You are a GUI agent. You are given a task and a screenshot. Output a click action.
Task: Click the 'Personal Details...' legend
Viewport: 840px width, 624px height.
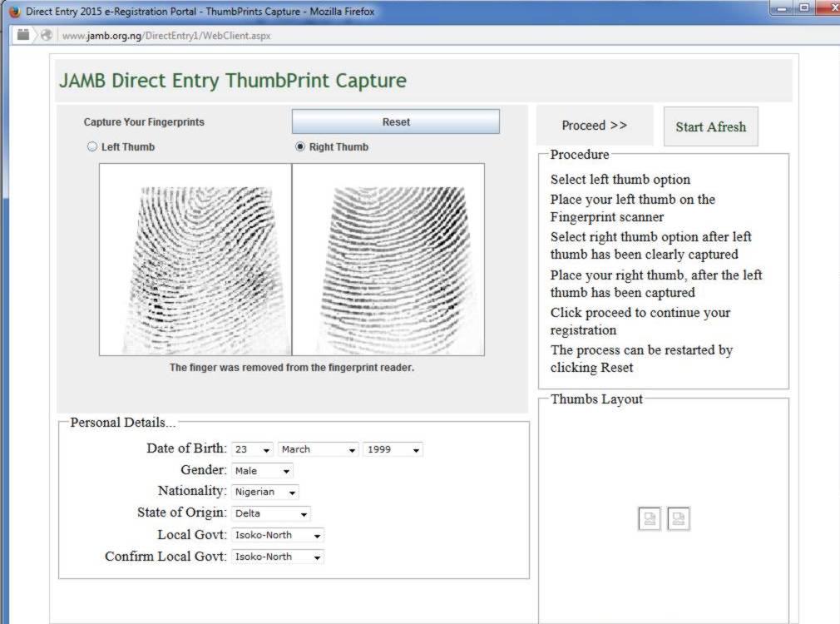123,423
